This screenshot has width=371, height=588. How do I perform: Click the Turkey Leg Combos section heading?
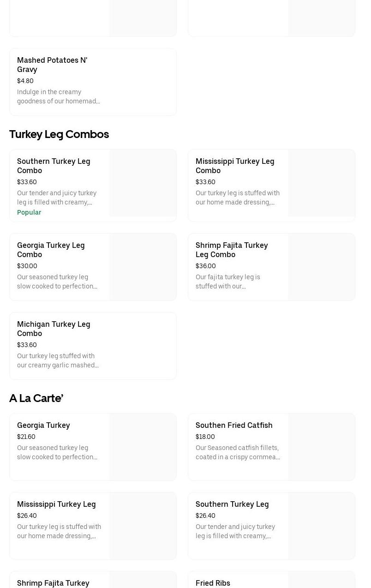pyautogui.click(x=59, y=134)
